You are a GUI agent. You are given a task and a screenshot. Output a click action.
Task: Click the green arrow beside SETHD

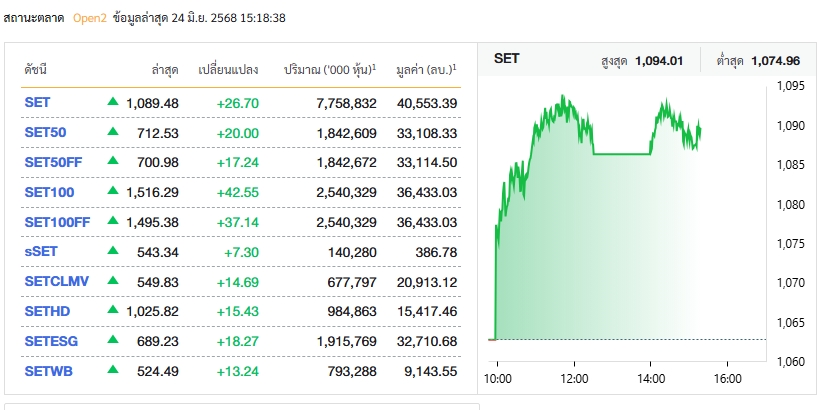click(113, 312)
